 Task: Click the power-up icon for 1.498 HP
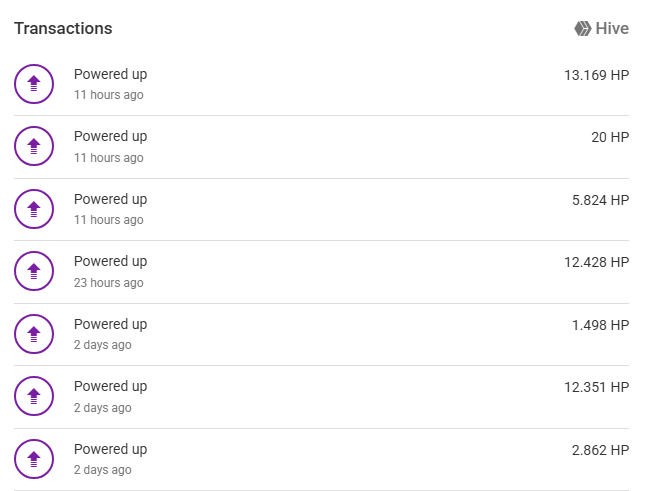34,334
